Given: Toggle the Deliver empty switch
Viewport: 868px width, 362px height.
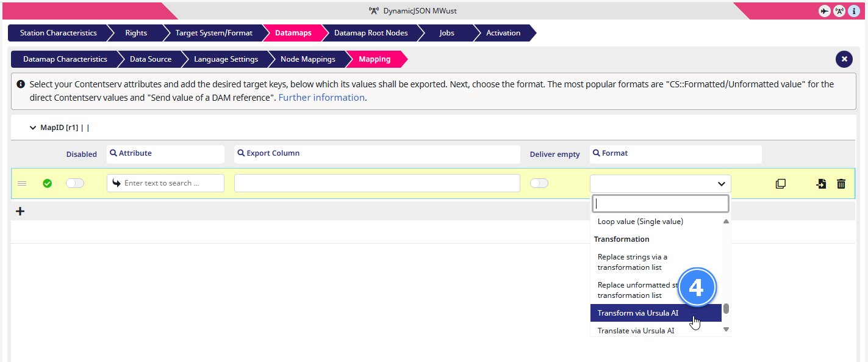Looking at the screenshot, I should tap(539, 183).
